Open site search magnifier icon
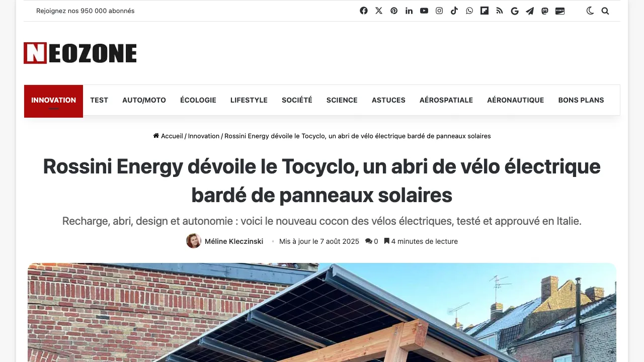This screenshot has height=362, width=644. point(605,11)
